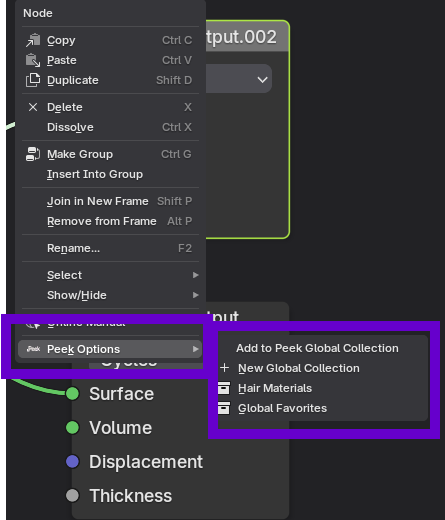Click the Global Favorites archive icon
This screenshot has width=445, height=520.
click(x=224, y=408)
